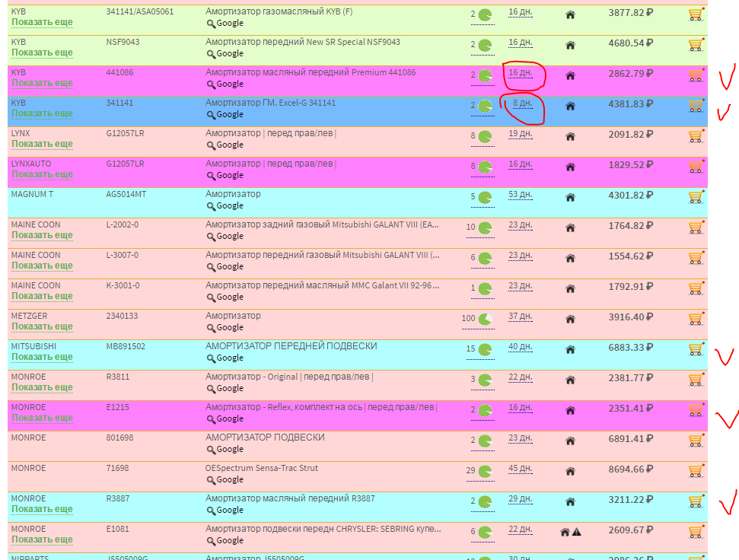
Task: Open Google search for OESpectrum Sensa-Trac Strut
Action: pyautogui.click(x=229, y=480)
